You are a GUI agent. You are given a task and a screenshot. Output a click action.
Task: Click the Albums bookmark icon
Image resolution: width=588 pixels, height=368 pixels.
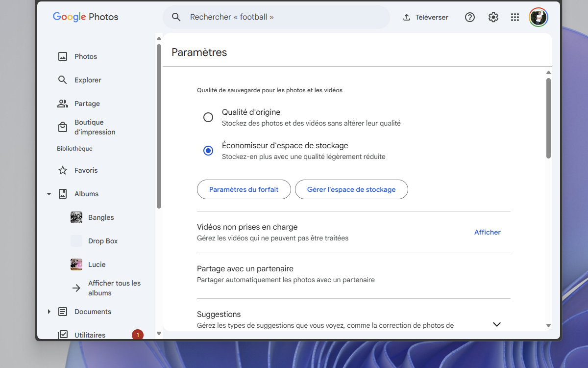63,194
